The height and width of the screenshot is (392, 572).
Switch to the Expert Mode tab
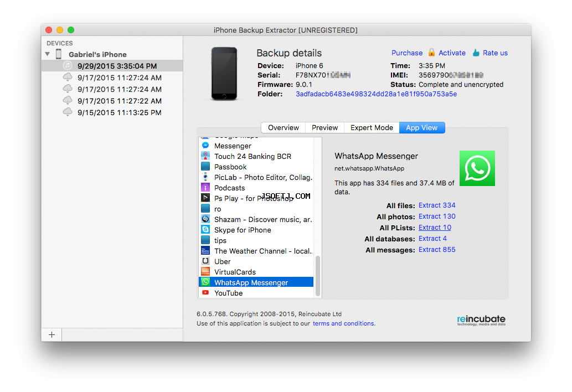click(372, 128)
